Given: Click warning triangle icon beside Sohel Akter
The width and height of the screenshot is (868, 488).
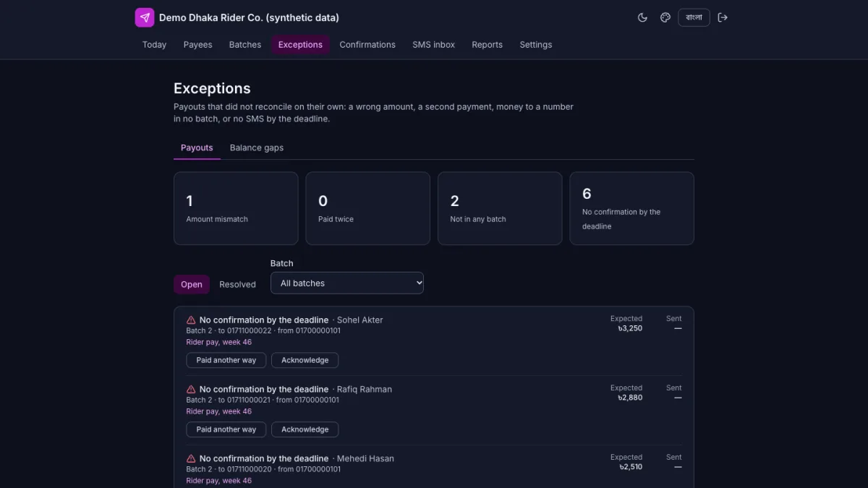Looking at the screenshot, I should click(x=191, y=320).
